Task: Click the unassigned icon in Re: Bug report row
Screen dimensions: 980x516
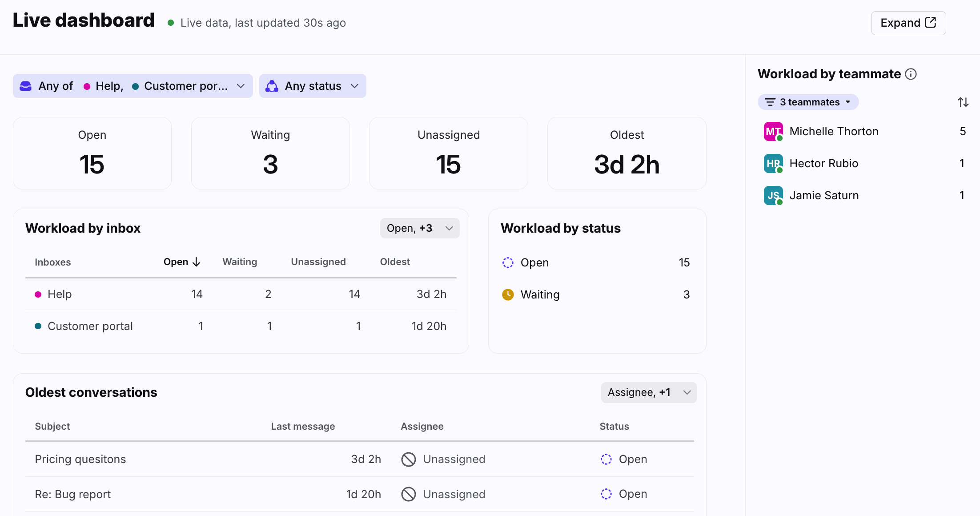Action: point(409,494)
